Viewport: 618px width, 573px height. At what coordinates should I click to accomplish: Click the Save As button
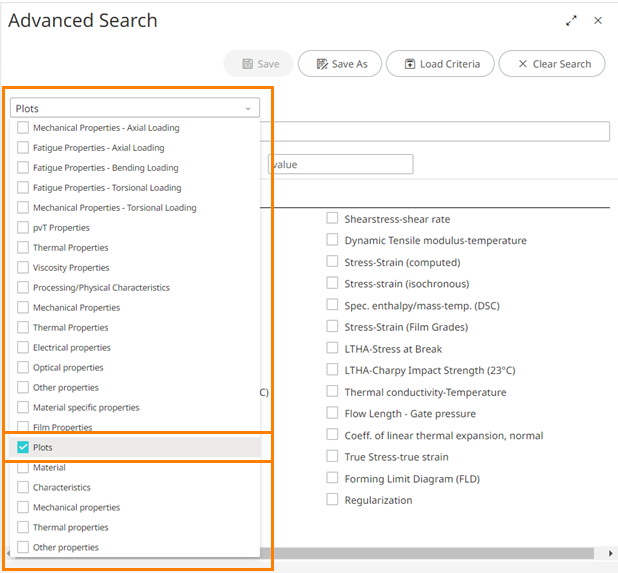pyautogui.click(x=340, y=64)
